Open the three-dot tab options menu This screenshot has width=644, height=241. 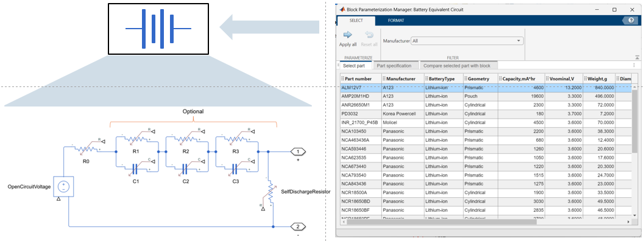point(634,65)
